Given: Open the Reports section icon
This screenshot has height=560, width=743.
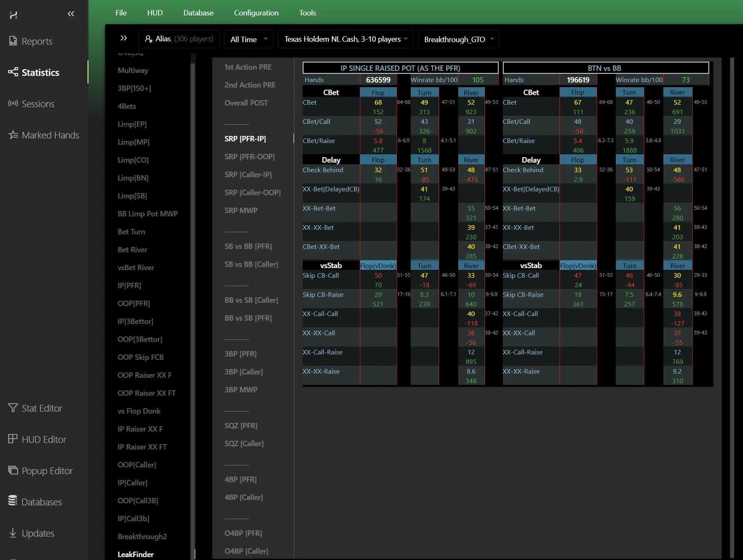Looking at the screenshot, I should tap(13, 41).
